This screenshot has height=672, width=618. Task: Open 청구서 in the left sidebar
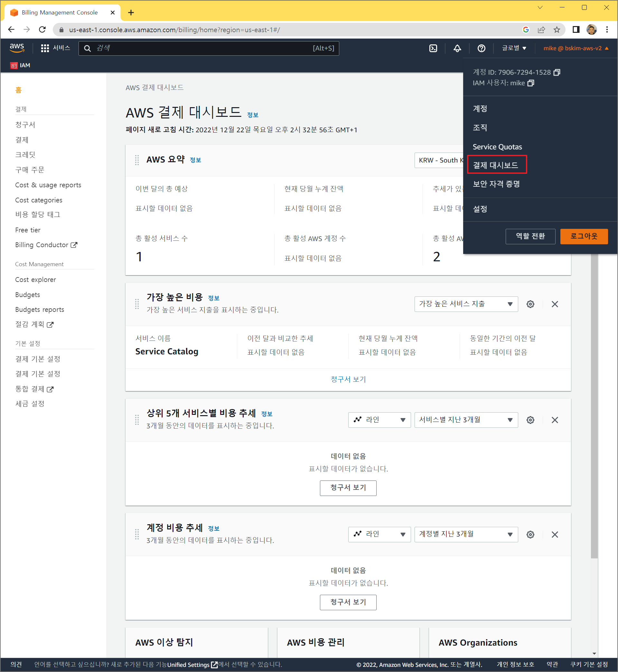click(25, 125)
